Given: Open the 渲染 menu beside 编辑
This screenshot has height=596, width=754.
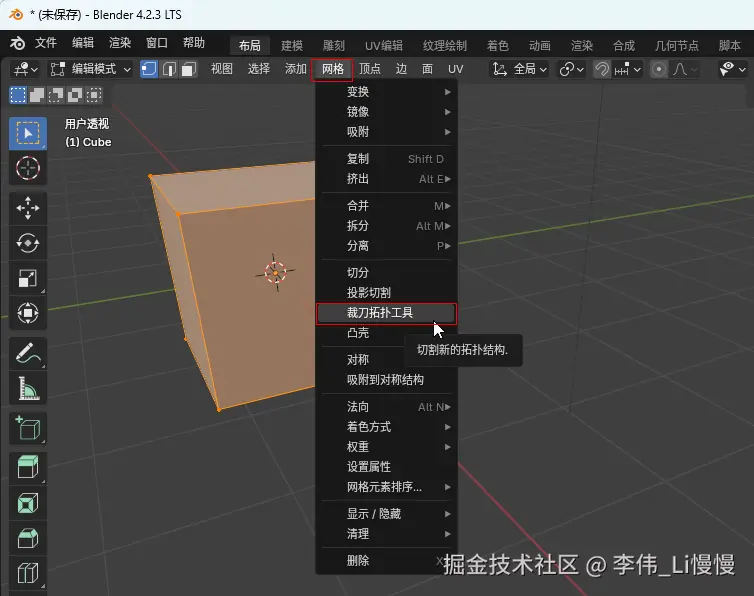Looking at the screenshot, I should tap(120, 43).
